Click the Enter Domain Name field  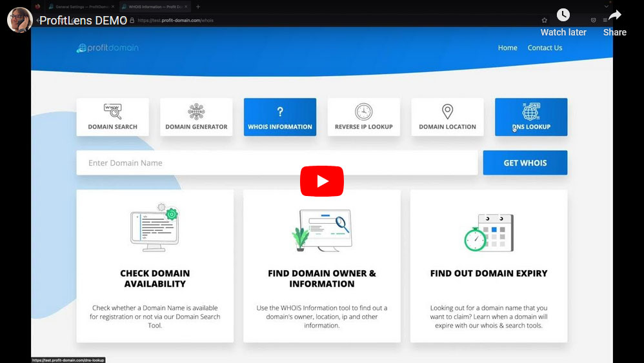pos(276,163)
